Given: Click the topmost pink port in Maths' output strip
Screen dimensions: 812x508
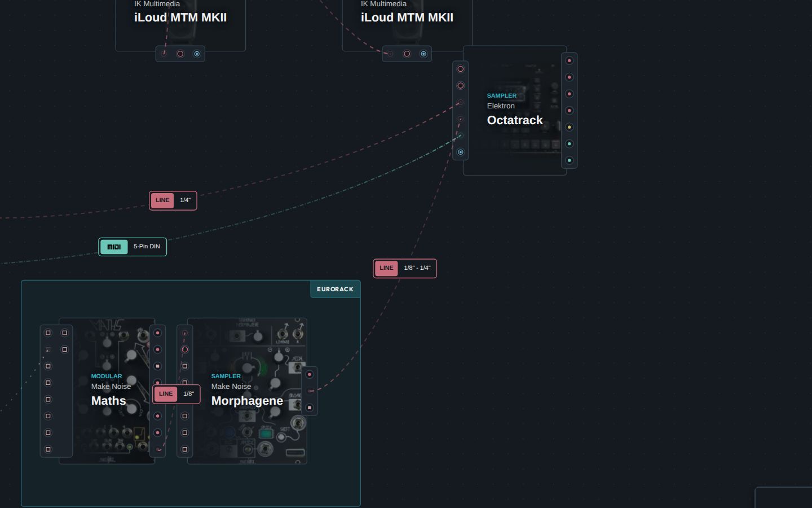Looking at the screenshot, I should tap(157, 333).
